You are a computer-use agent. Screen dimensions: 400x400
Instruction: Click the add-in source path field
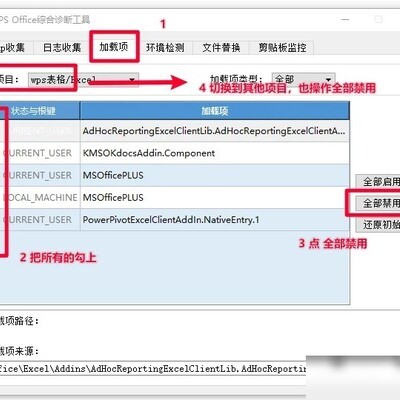click(x=153, y=369)
